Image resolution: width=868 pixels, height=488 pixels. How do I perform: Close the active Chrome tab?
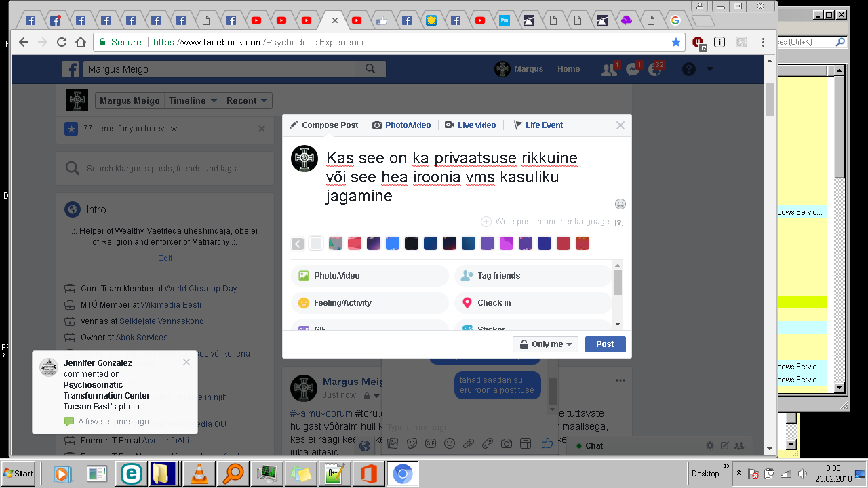[x=334, y=20]
